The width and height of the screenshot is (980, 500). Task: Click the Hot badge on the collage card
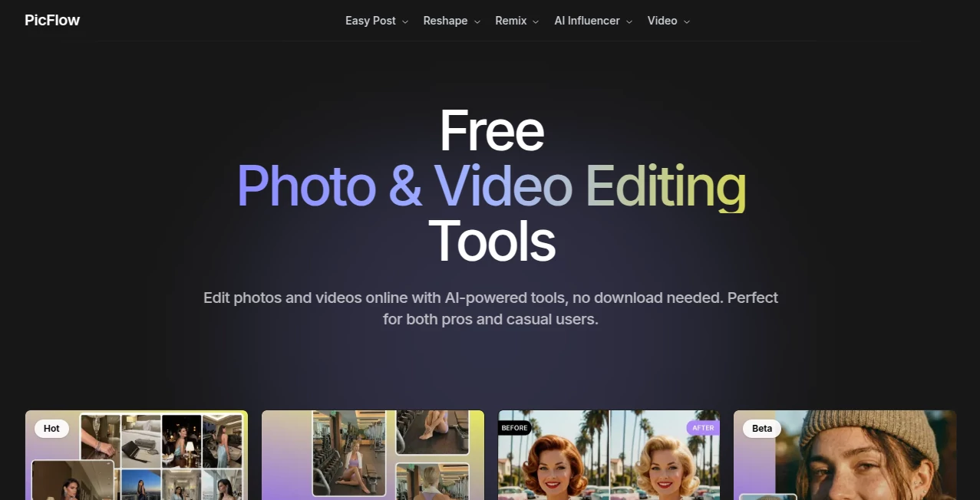point(51,429)
